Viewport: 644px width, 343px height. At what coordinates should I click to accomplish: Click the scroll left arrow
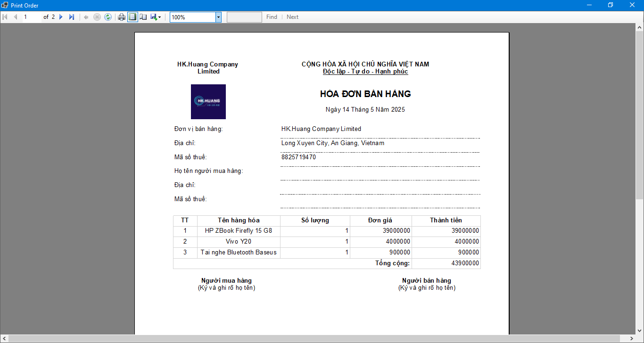point(4,339)
